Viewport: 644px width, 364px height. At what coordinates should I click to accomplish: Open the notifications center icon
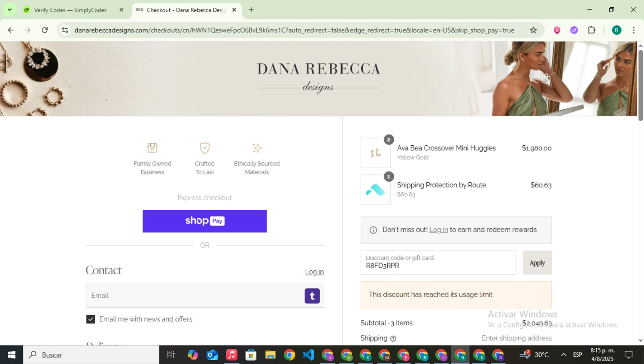pyautogui.click(x=629, y=355)
